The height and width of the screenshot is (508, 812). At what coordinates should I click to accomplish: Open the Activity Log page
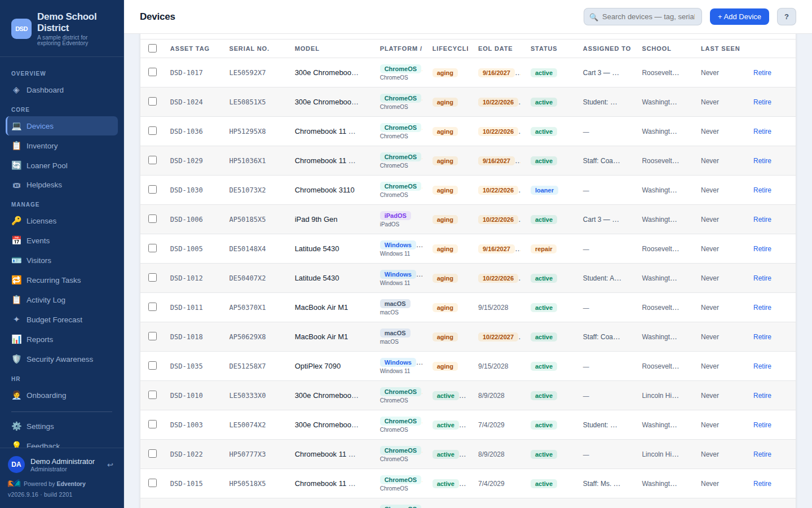61,300
